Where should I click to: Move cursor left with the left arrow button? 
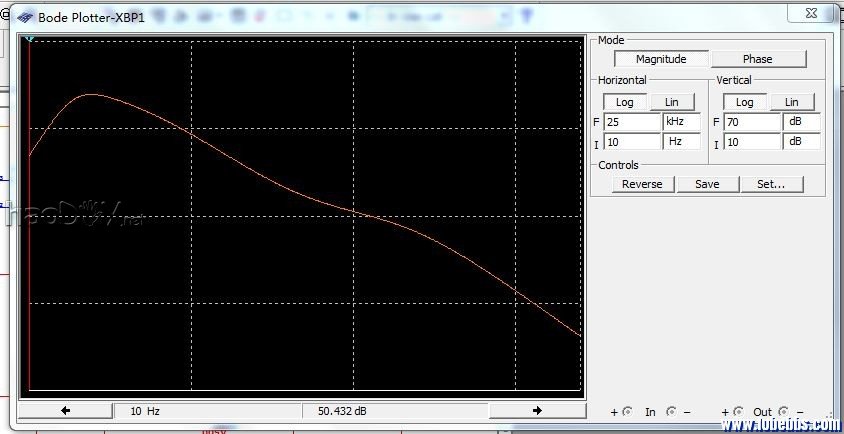click(x=66, y=410)
